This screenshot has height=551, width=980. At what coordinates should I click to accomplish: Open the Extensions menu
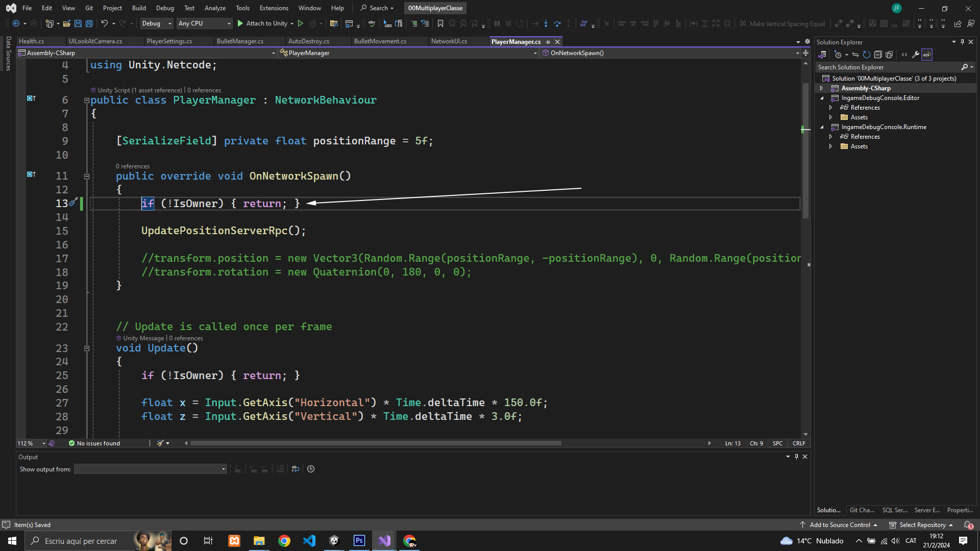274,8
